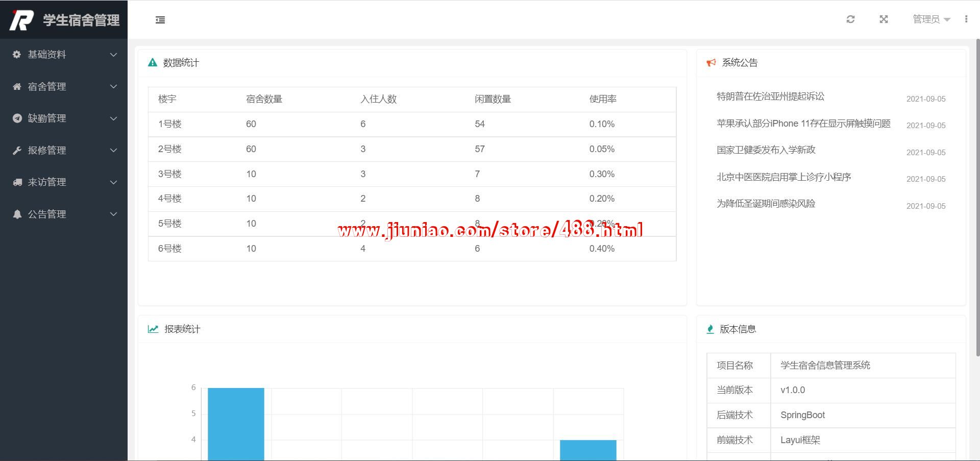The height and width of the screenshot is (461, 980).
Task: Open the announcement 为降低圣诞期间感染风险
Action: click(x=766, y=204)
